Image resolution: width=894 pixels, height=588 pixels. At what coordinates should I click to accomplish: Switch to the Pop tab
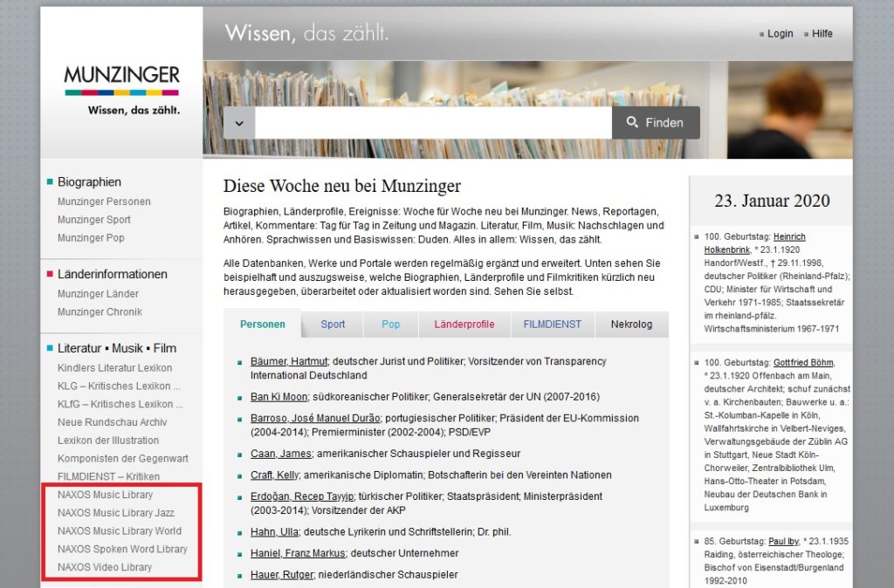tap(390, 325)
